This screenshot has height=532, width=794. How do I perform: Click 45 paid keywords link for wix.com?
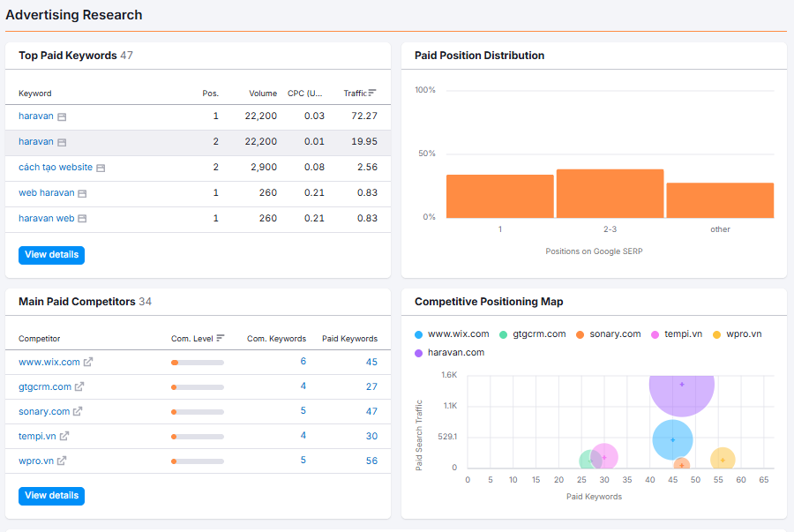pyautogui.click(x=371, y=362)
